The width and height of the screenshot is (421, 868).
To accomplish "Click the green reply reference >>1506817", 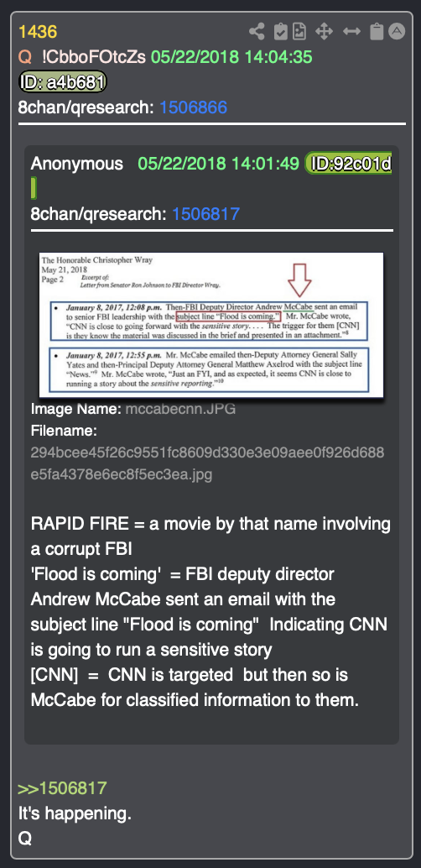I will (x=62, y=788).
